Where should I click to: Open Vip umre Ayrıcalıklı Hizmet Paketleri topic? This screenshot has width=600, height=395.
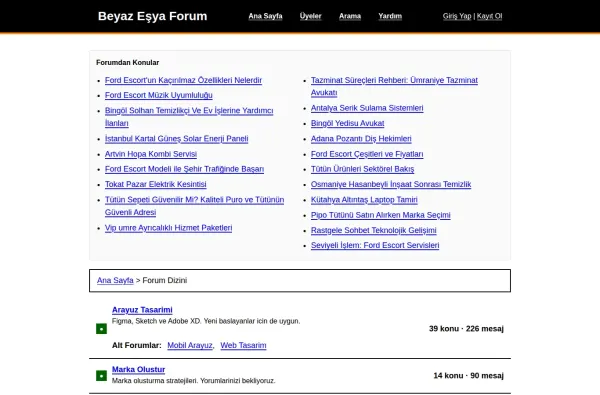[x=168, y=228]
